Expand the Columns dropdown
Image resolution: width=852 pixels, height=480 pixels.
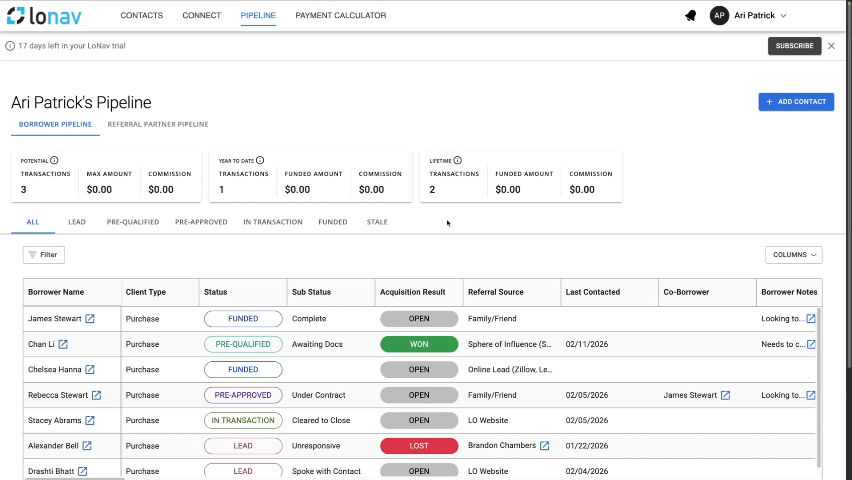pyautogui.click(x=793, y=255)
